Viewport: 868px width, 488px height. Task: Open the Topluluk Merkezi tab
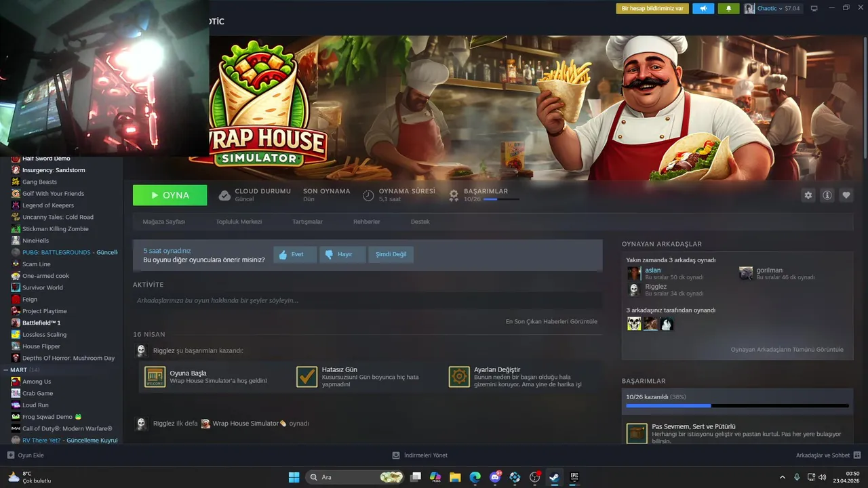239,222
